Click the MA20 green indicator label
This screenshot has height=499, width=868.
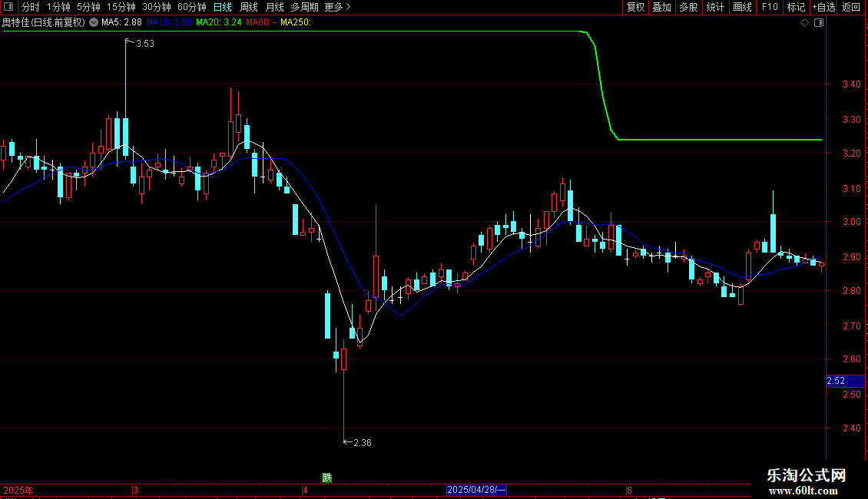(x=219, y=22)
